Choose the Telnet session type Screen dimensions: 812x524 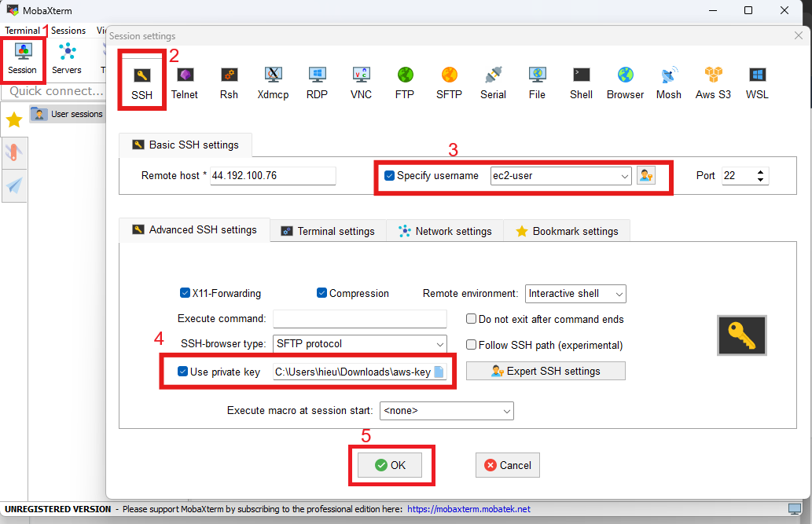tap(185, 82)
